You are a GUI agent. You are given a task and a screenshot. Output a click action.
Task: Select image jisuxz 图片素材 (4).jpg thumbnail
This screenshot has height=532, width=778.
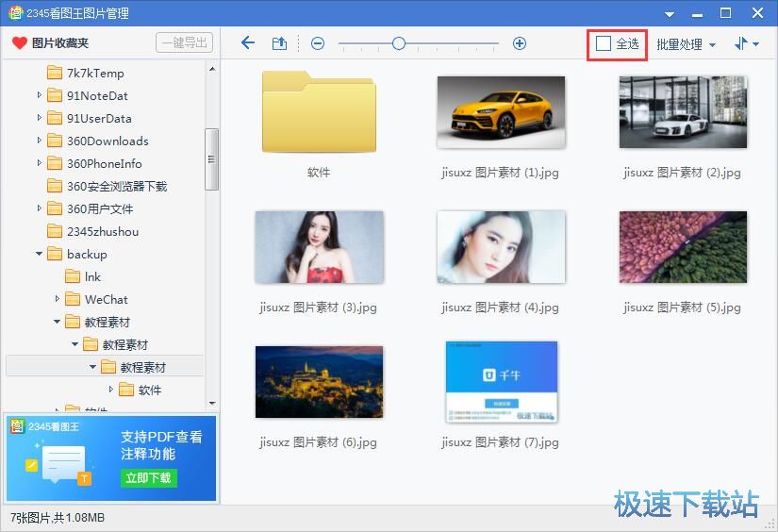coord(501,247)
